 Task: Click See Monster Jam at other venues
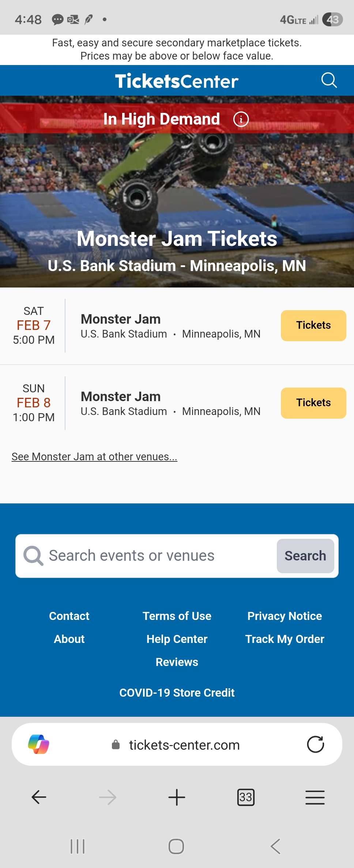tap(94, 457)
